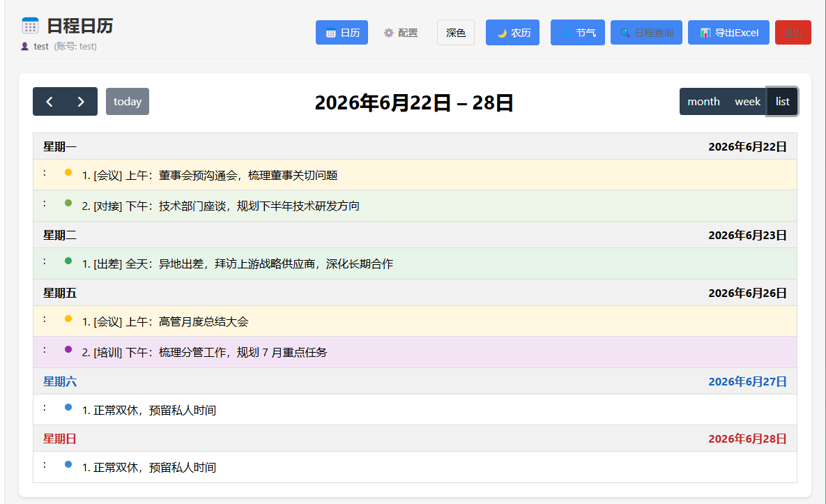This screenshot has height=504, width=826.
Task: Open the 星期二 2026年6月23日 day header
Action: click(415, 235)
